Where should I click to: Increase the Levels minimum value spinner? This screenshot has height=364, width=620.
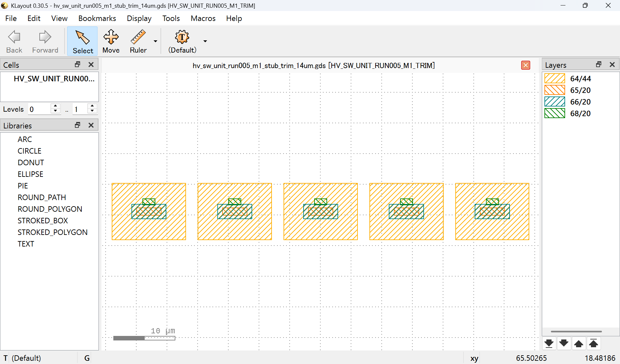coord(56,106)
